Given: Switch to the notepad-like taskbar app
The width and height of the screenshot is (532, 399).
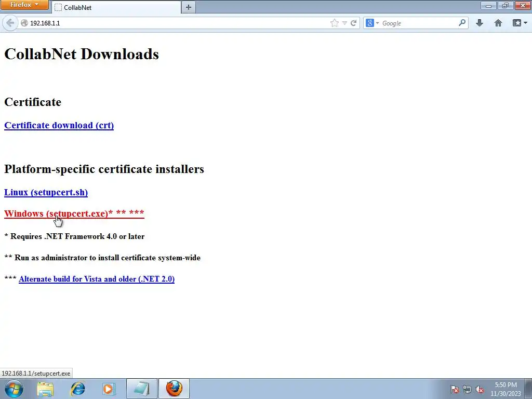Looking at the screenshot, I should coord(141,389).
